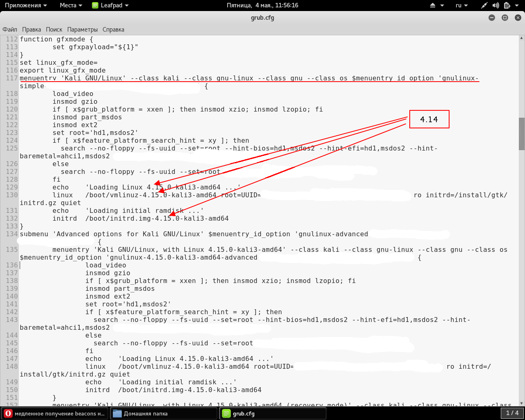This screenshot has height=420, width=525.
Task: Click the grub.cfg document icon in taskbar
Action: point(226,413)
